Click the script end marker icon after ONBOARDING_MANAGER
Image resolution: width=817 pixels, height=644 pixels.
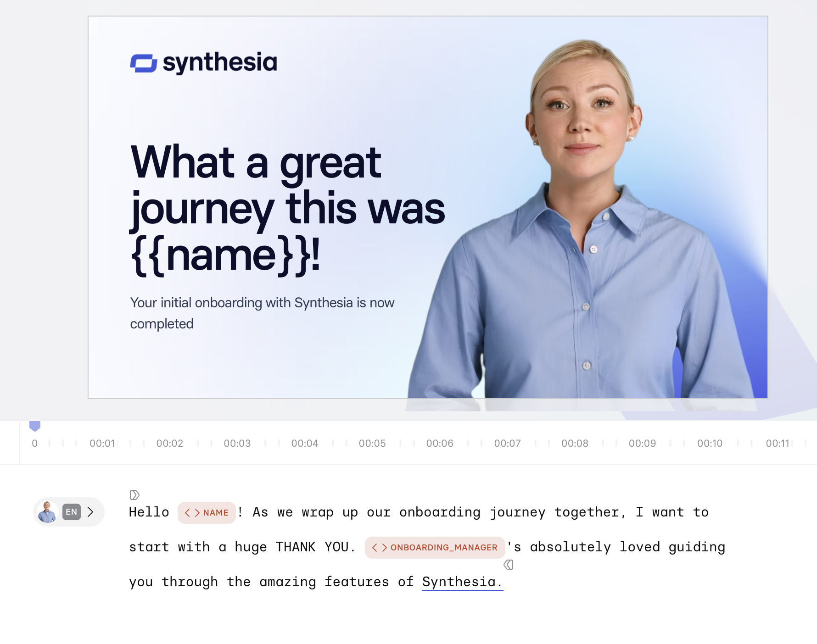[509, 565]
